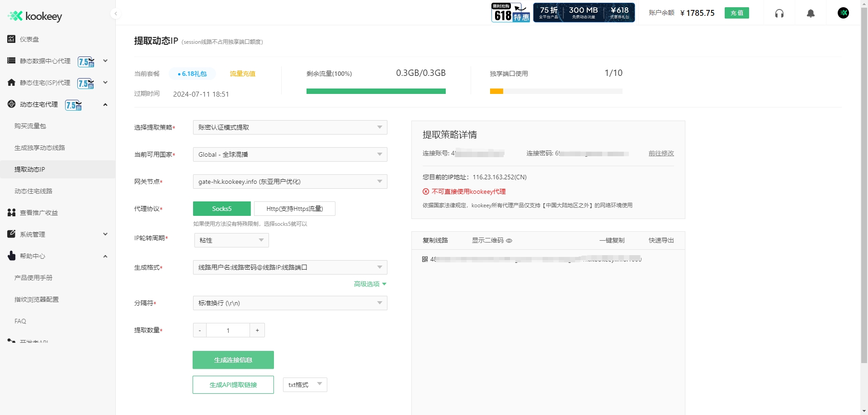Click the 一键复制 copy link

(611, 240)
